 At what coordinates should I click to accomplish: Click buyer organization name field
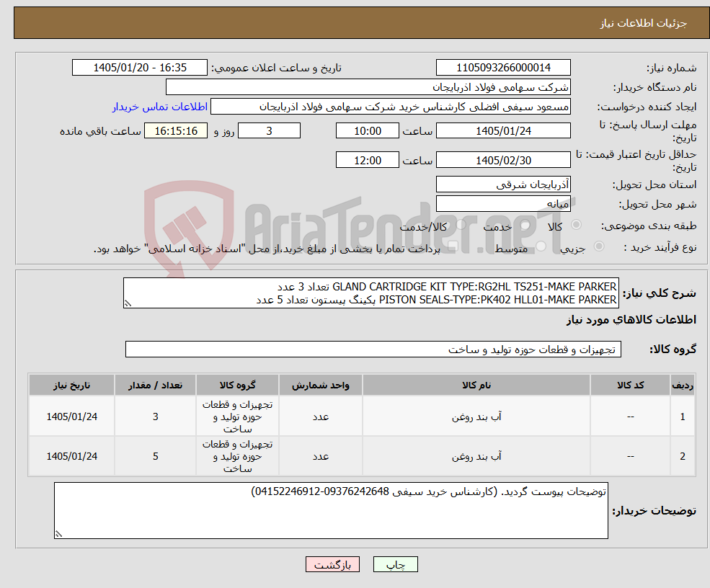tap(368, 87)
